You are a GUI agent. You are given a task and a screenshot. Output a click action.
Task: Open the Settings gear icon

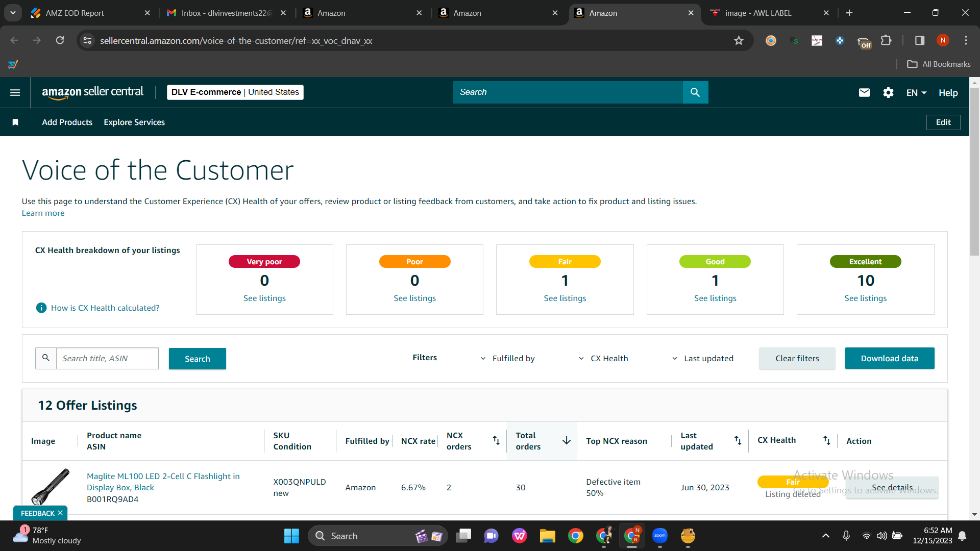click(x=888, y=92)
